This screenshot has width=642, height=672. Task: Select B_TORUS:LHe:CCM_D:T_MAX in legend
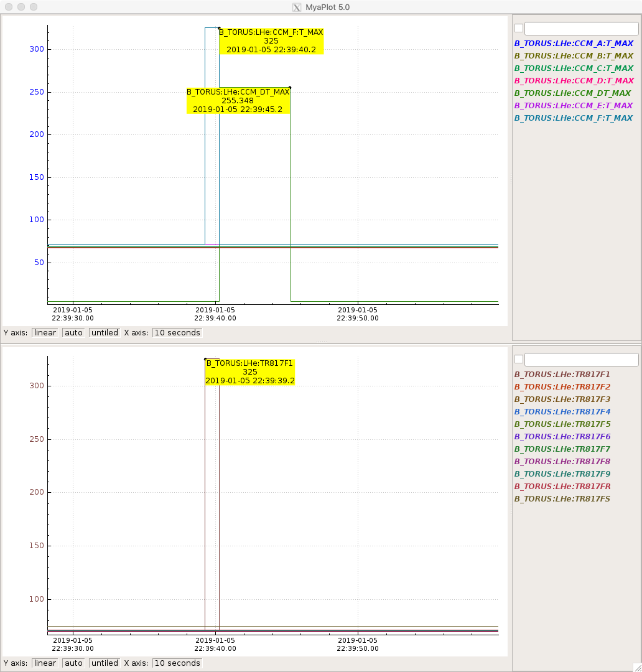(574, 80)
